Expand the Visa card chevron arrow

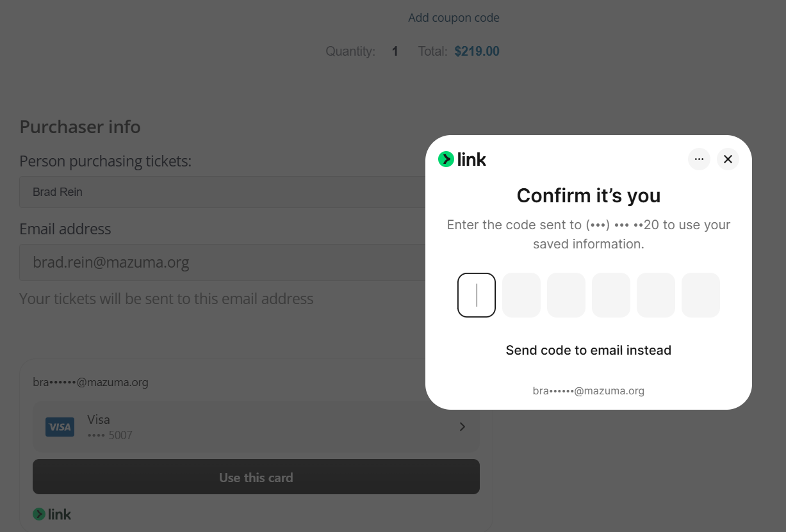[x=463, y=427]
